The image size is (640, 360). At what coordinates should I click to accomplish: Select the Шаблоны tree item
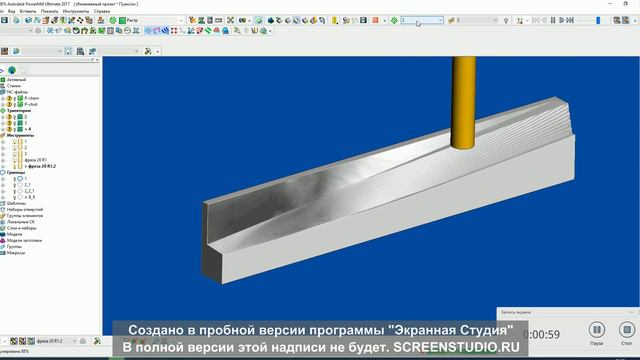click(16, 203)
